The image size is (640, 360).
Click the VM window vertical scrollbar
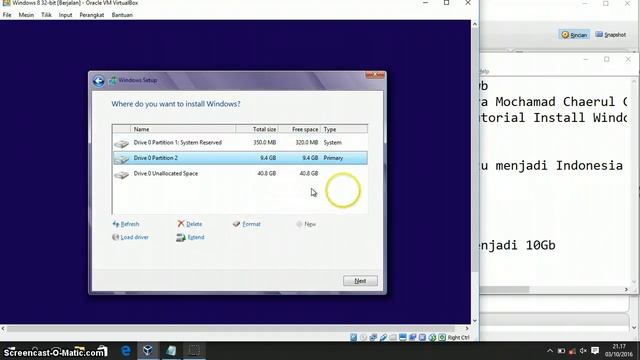(475, 151)
